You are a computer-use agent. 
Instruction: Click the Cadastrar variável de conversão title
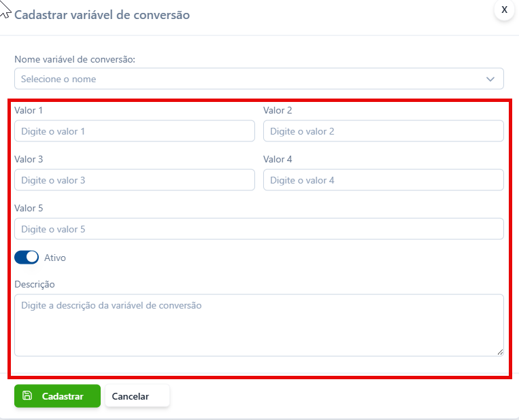102,15
